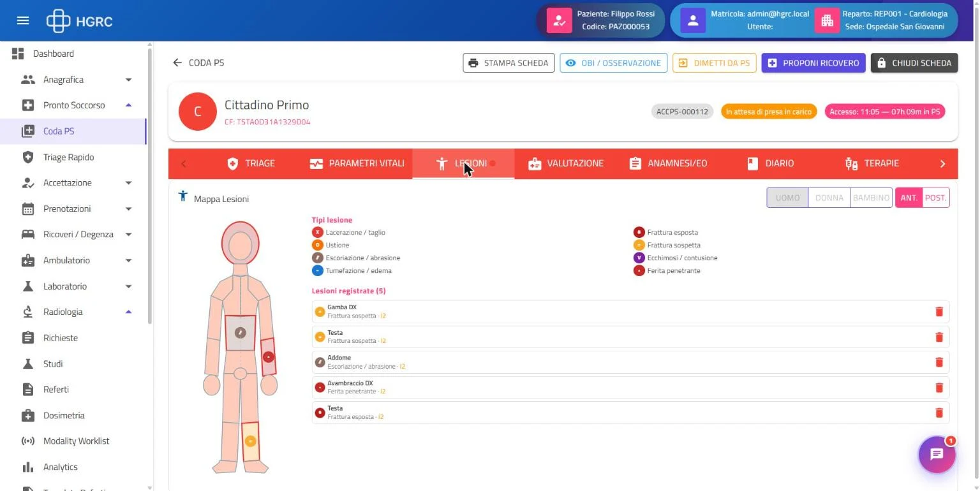980x491 pixels.
Task: Click the abdomen lesion marker on body map
Action: (240, 332)
